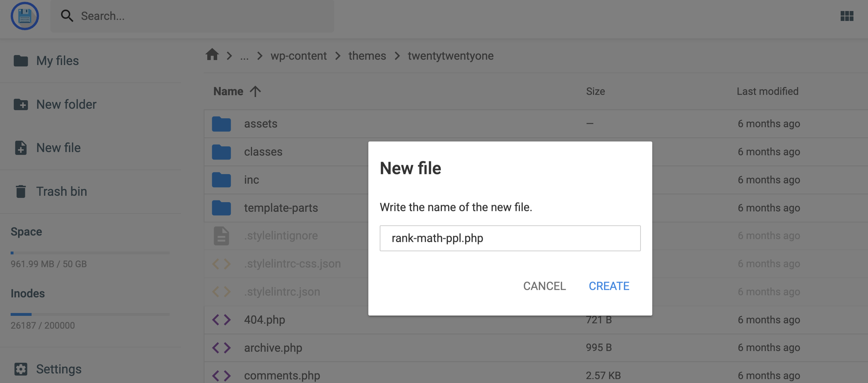The width and height of the screenshot is (868, 383).
Task: Select the template-parts folder name
Action: 281,208
